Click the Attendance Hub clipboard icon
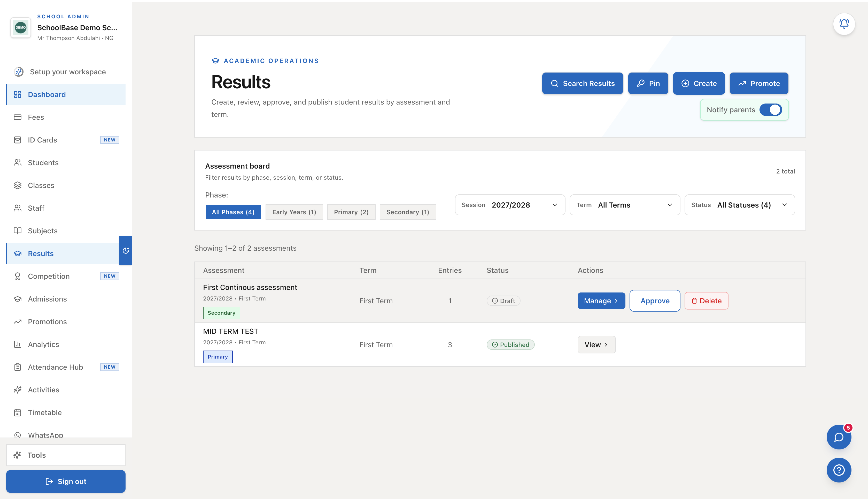Viewport: 868px width, 499px height. click(x=18, y=367)
